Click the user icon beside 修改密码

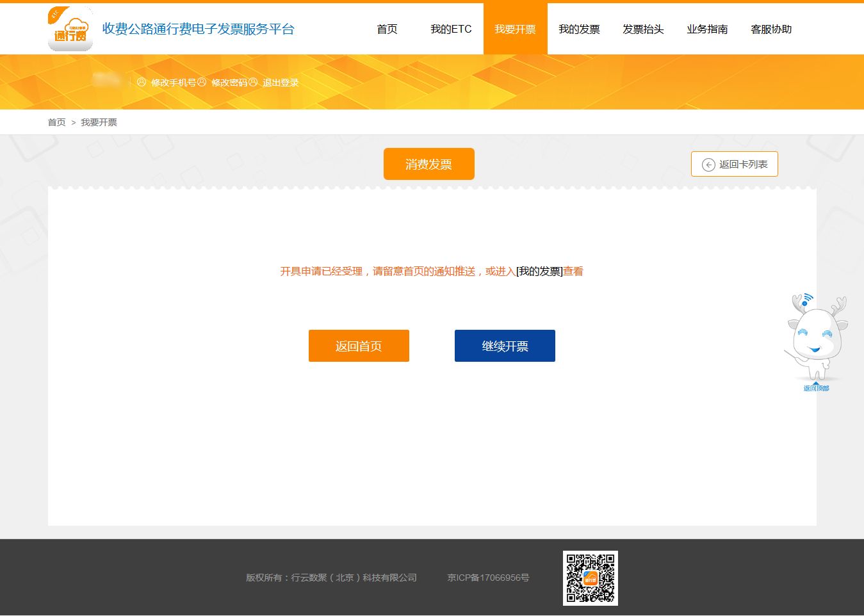(x=202, y=82)
